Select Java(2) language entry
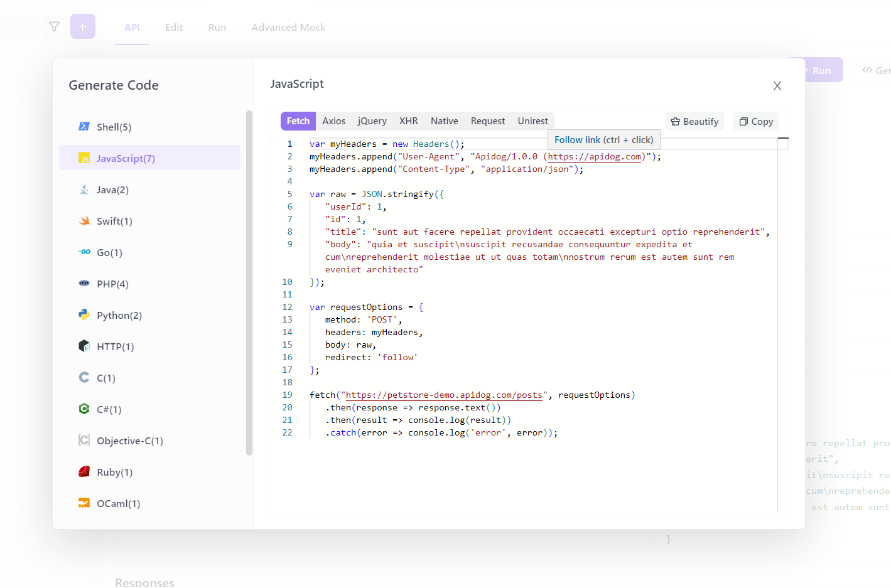This screenshot has width=891, height=588. pos(149,190)
